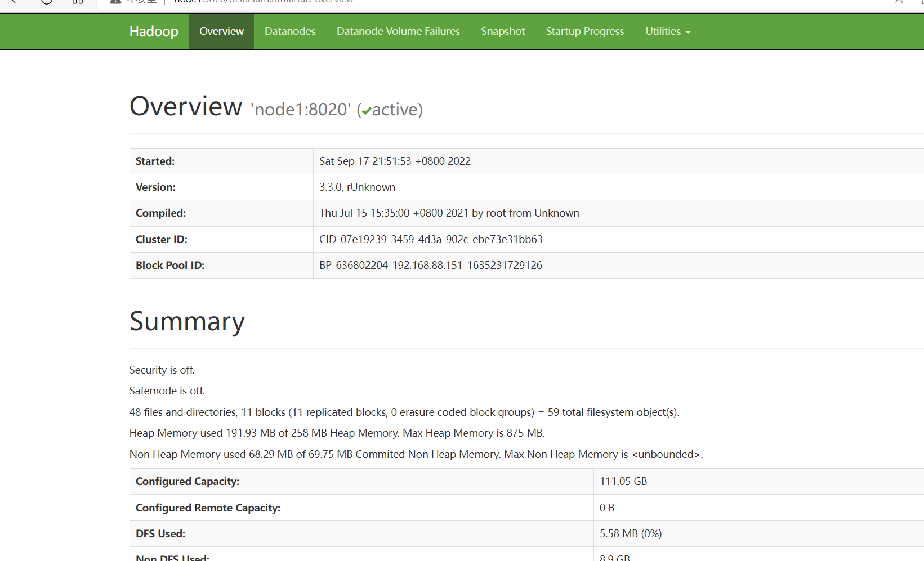The image size is (924, 561).
Task: Click the "Cluster ID:" row label
Action: coord(161,240)
